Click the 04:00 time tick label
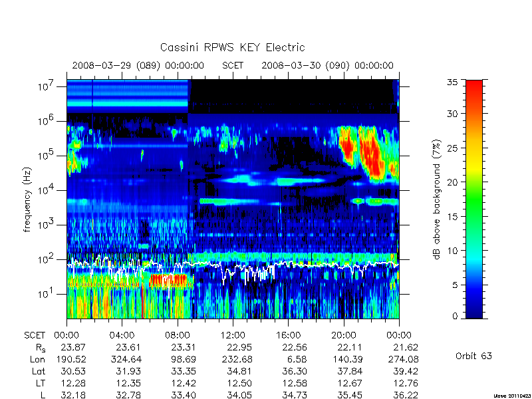 (x=122, y=336)
